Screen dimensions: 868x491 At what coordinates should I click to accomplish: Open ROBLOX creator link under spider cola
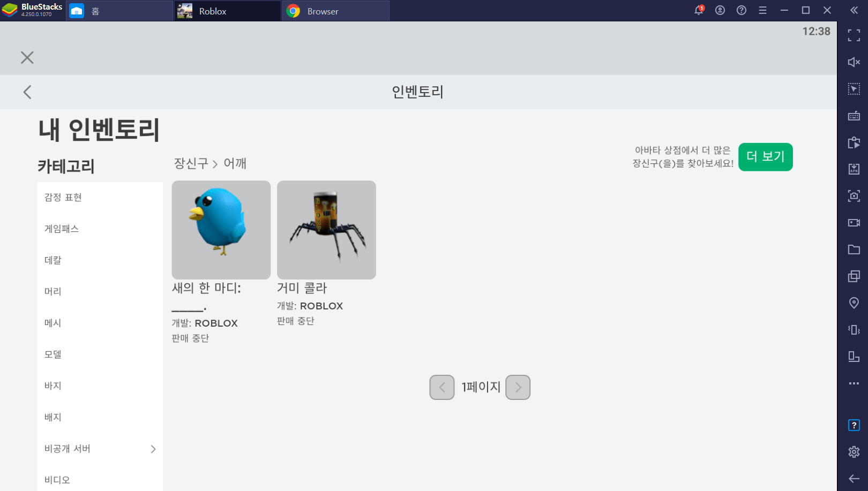pyautogui.click(x=321, y=306)
